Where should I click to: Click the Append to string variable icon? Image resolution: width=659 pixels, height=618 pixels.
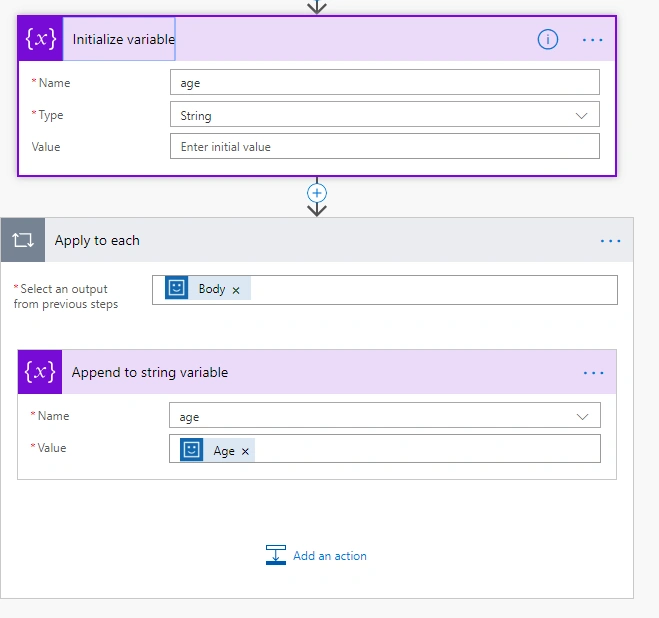pos(40,372)
